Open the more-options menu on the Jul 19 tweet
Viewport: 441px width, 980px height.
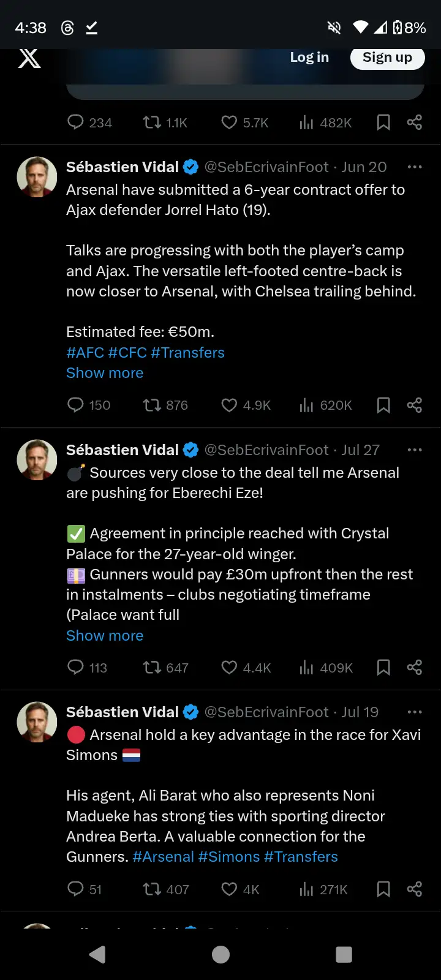415,712
